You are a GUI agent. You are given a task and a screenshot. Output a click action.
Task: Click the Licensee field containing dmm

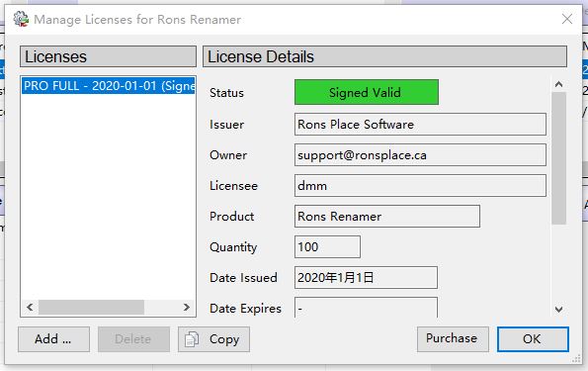(420, 186)
